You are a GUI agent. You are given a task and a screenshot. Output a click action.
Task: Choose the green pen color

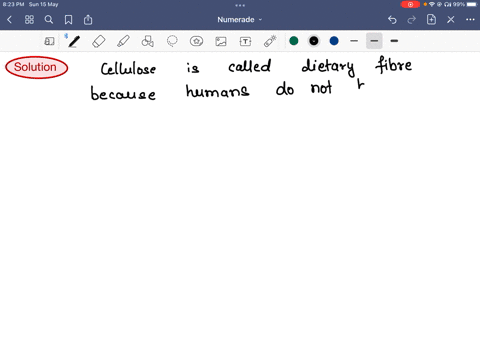(x=294, y=41)
